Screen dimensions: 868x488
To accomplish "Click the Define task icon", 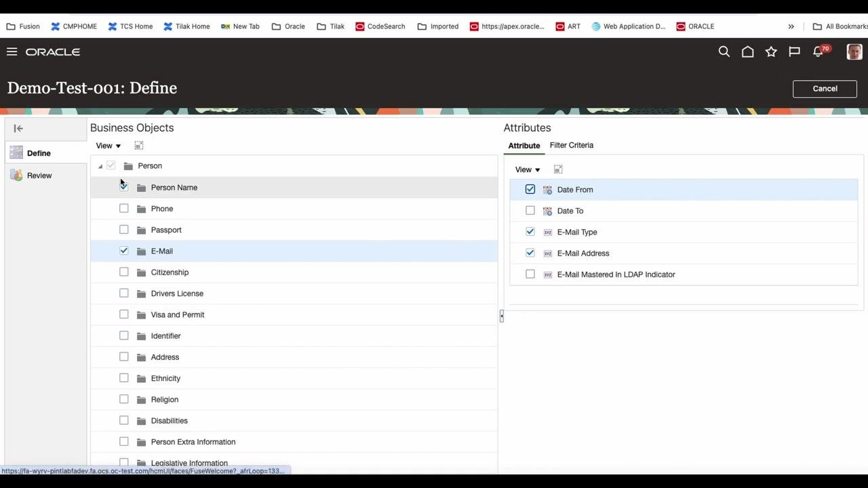I will pos(16,153).
